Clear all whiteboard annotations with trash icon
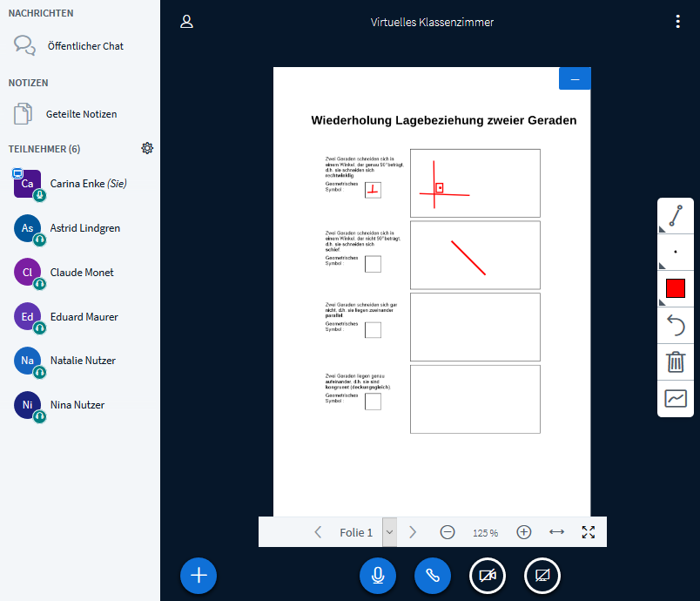The height and width of the screenshot is (601, 700). click(x=676, y=361)
